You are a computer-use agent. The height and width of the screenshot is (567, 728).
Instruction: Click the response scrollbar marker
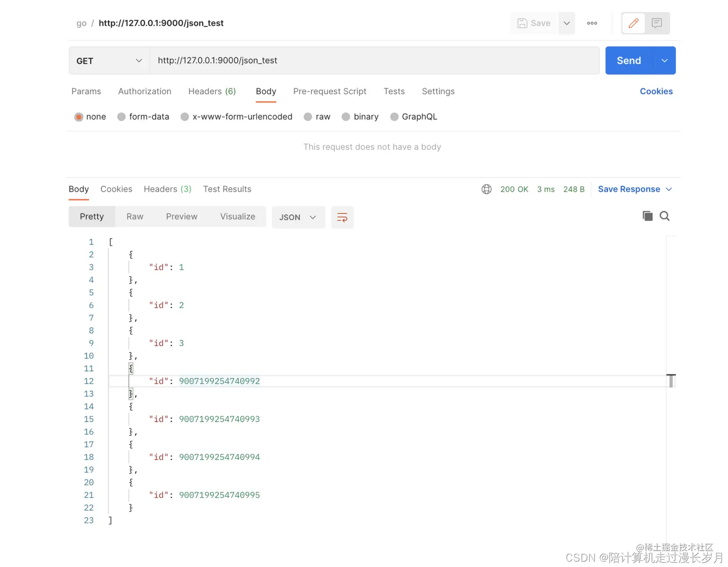(x=671, y=380)
